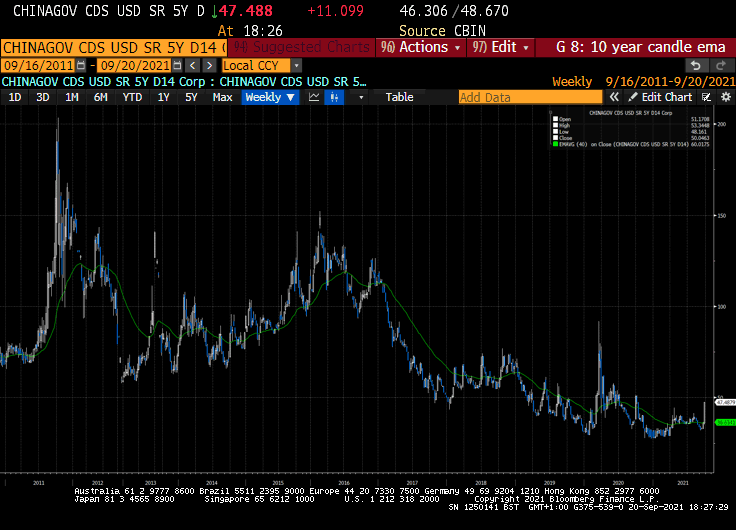Open the Weekly periodicity dropdown

click(270, 97)
